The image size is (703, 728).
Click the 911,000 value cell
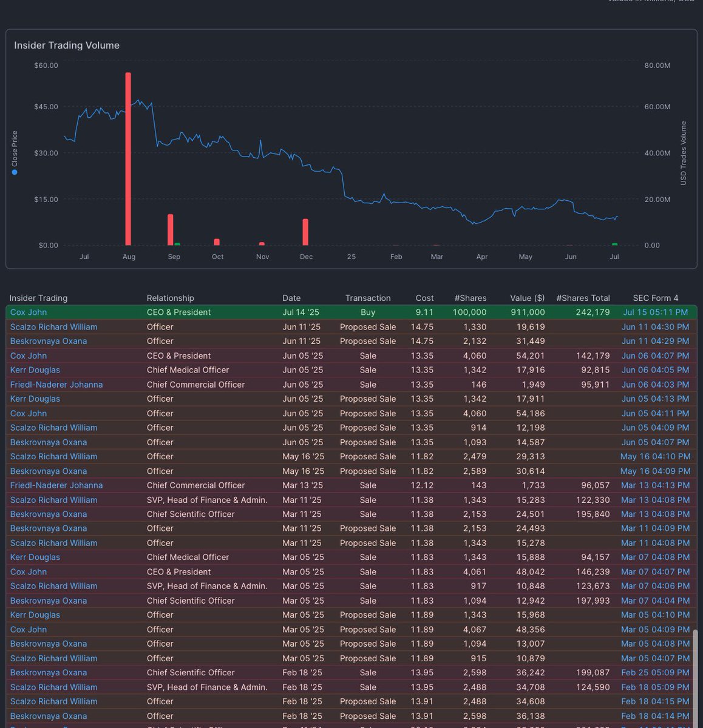(x=528, y=312)
